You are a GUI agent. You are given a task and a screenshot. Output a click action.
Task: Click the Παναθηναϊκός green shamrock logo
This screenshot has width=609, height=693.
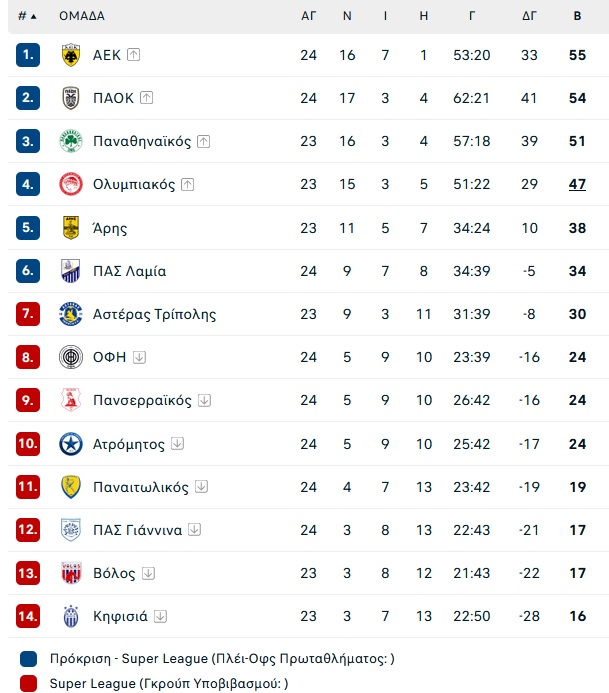pos(71,141)
